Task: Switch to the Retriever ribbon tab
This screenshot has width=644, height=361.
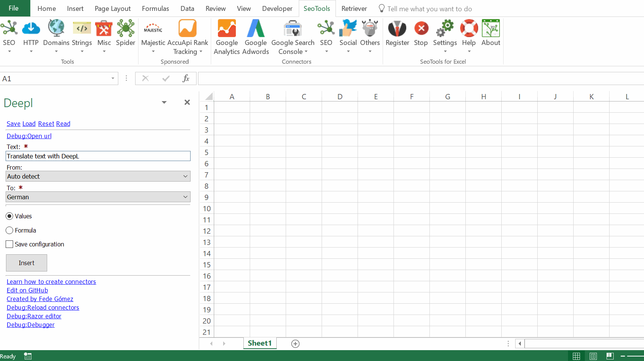Action: [x=354, y=9]
